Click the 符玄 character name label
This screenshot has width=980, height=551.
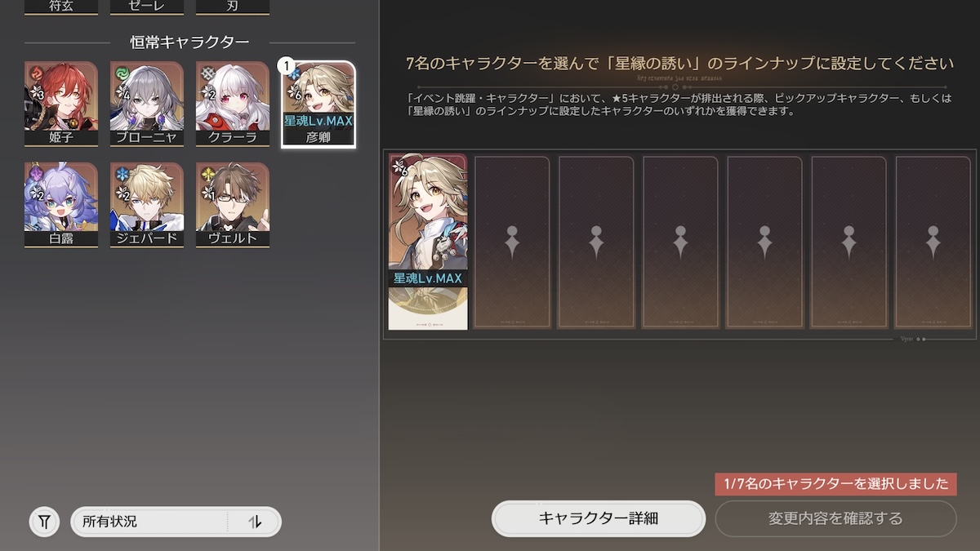pyautogui.click(x=61, y=6)
